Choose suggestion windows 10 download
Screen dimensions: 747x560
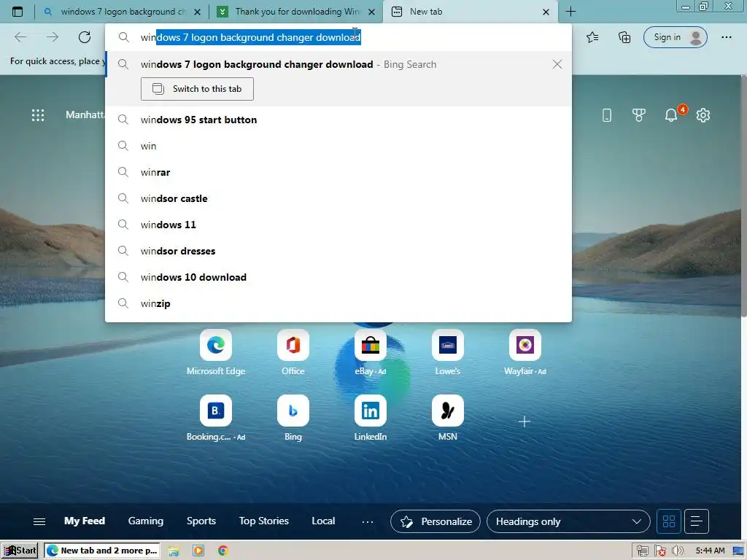pyautogui.click(x=338, y=276)
